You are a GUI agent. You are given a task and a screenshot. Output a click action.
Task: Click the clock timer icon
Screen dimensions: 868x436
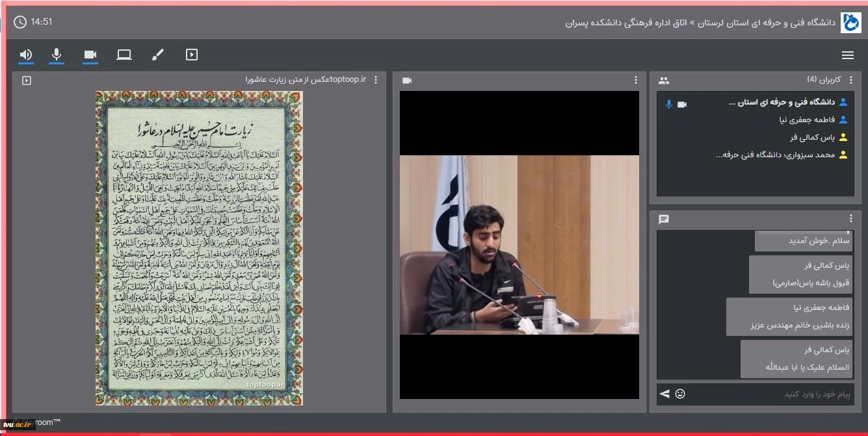tap(20, 22)
